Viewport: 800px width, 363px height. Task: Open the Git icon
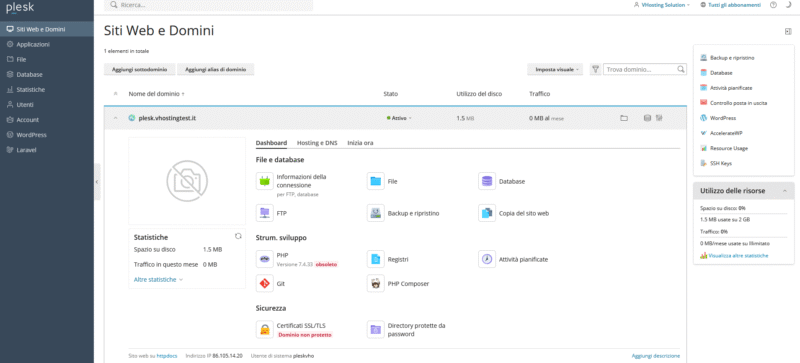264,283
